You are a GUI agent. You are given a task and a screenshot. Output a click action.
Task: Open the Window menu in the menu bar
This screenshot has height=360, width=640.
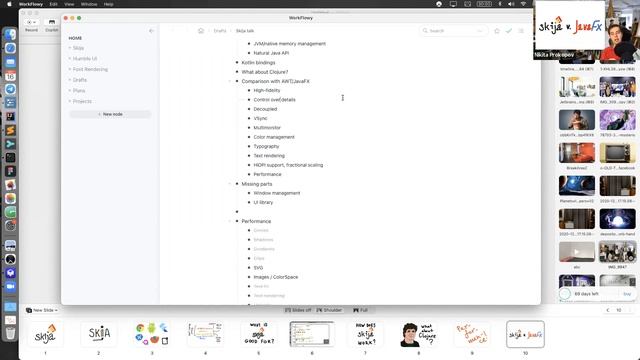[x=89, y=4]
